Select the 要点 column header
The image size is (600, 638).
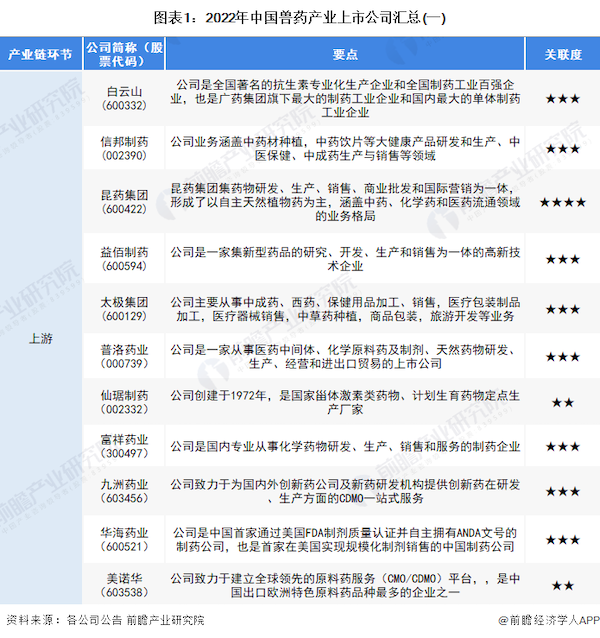pos(345,54)
